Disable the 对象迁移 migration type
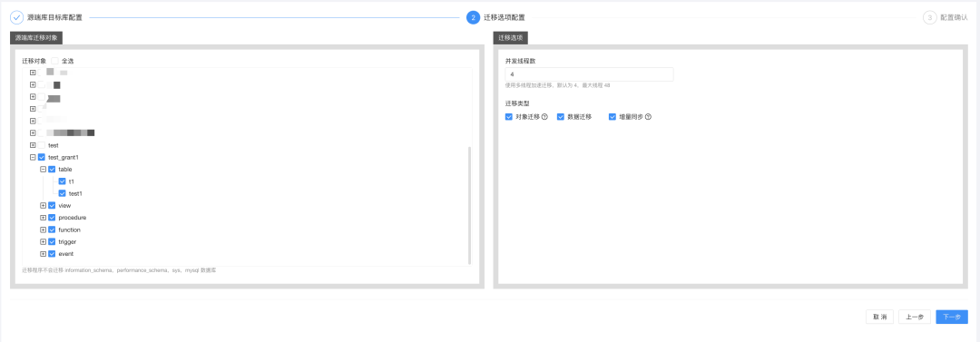This screenshot has width=980, height=342. tap(509, 117)
